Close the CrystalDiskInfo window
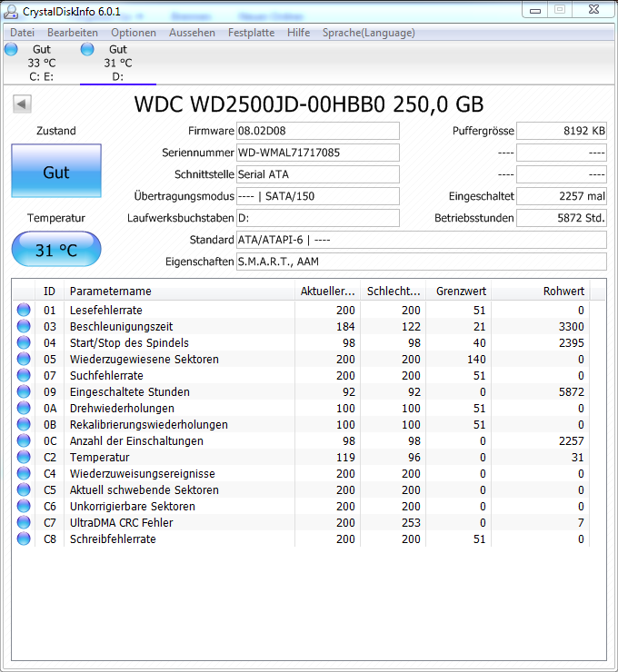The width and height of the screenshot is (618, 672). pos(593,9)
